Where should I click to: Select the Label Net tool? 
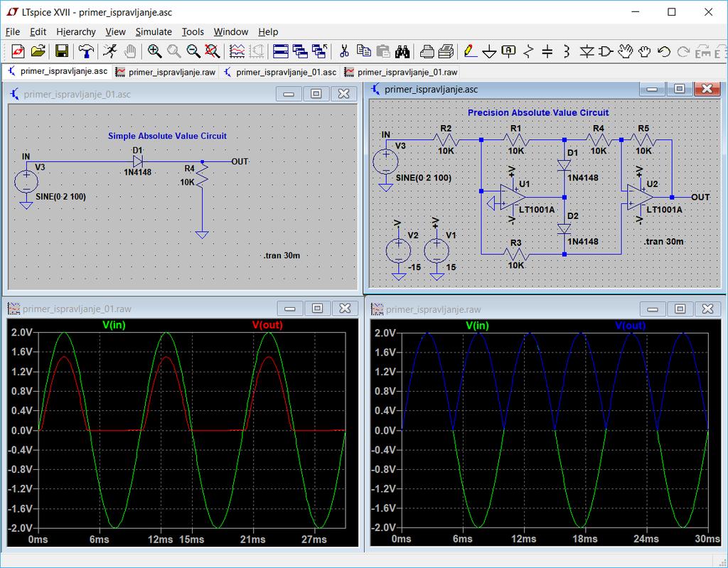point(509,51)
